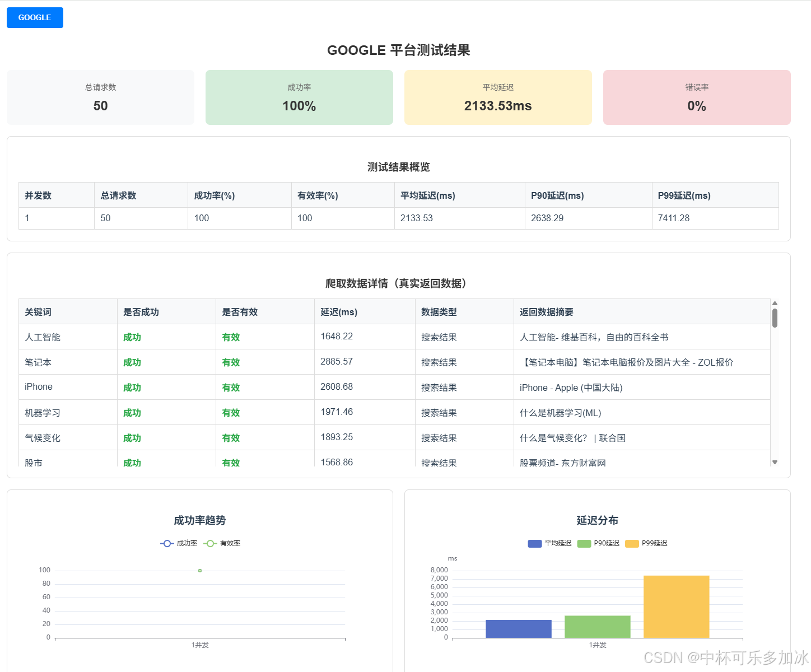Click the details table scrollbar thumb
The image size is (811, 672).
(x=775, y=318)
